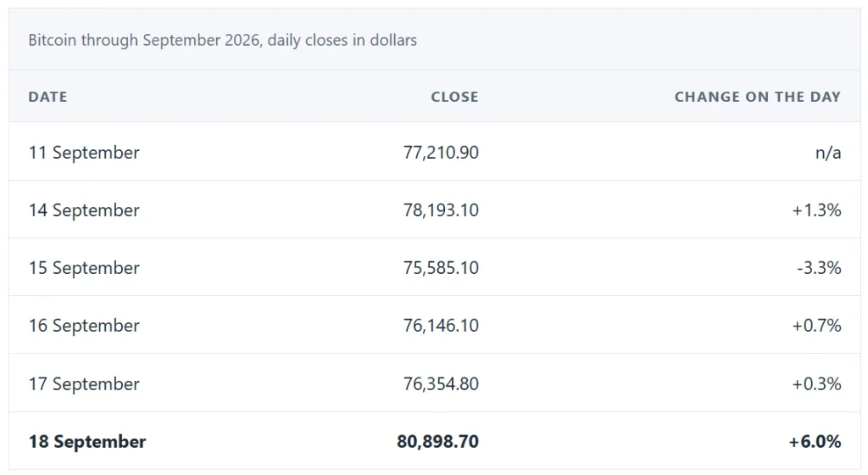Select the 14 September date cell

pos(84,210)
